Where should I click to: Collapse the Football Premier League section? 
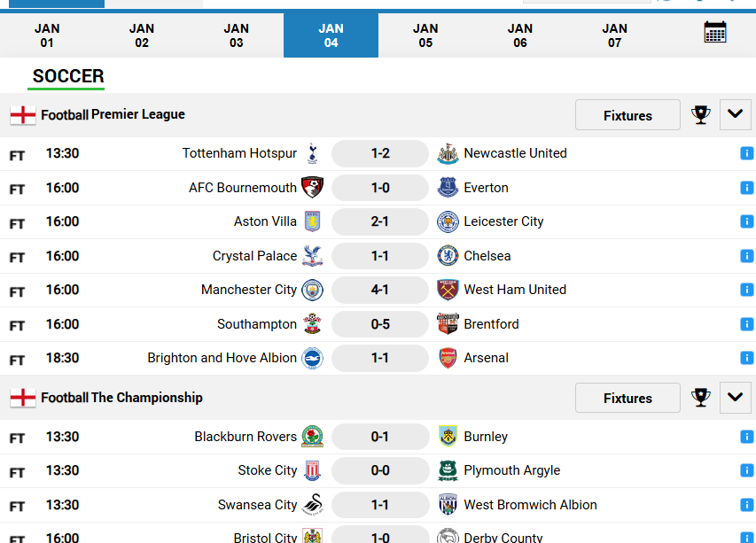[x=736, y=114]
